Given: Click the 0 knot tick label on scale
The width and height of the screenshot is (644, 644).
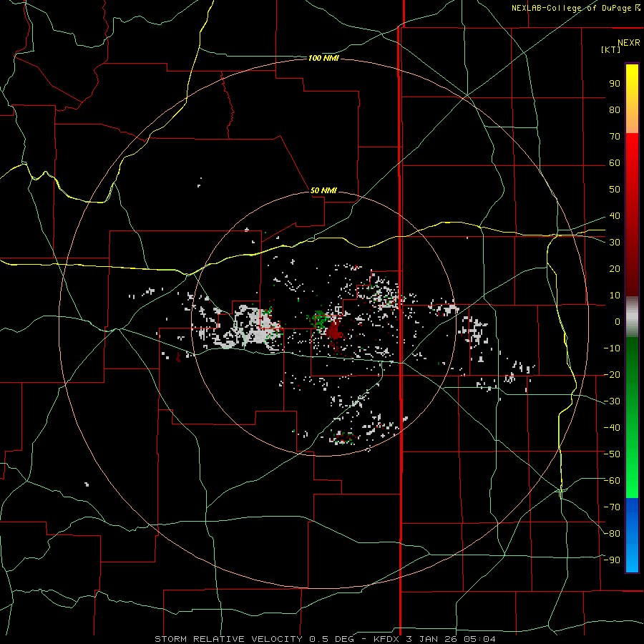Looking at the screenshot, I should click(618, 321).
